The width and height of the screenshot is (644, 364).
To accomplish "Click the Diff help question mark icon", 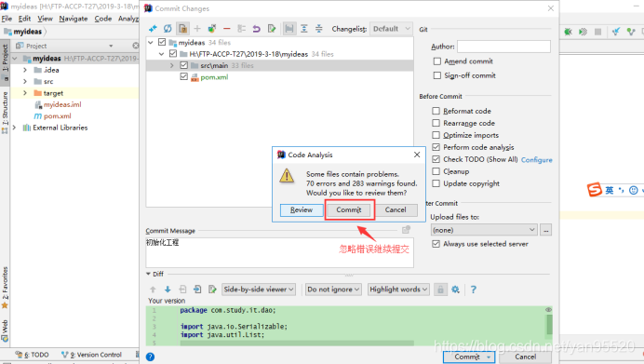I will 474,290.
